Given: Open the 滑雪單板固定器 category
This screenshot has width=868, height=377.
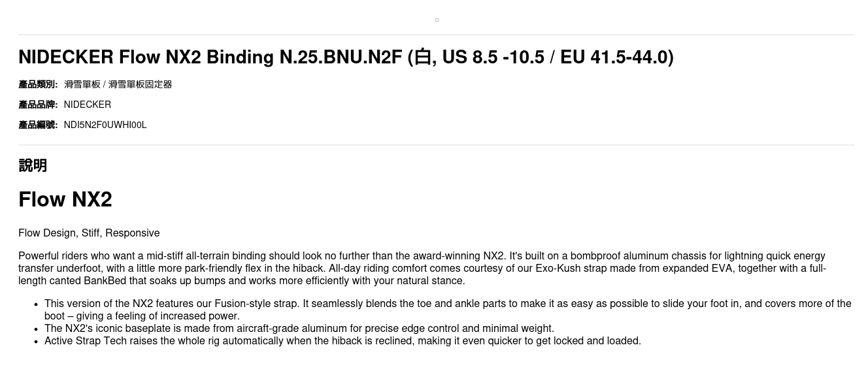Looking at the screenshot, I should click(140, 84).
